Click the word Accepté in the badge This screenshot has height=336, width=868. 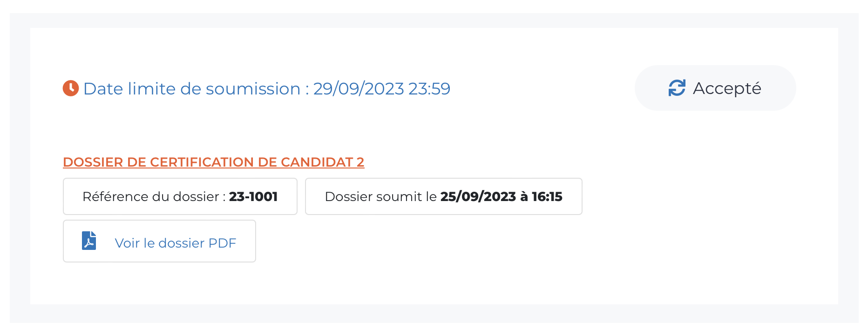[x=727, y=88]
